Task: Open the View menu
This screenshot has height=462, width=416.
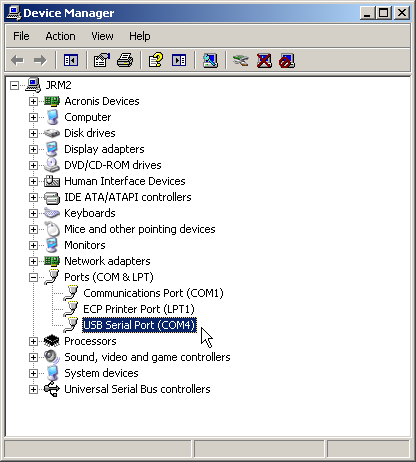Action: (x=102, y=36)
